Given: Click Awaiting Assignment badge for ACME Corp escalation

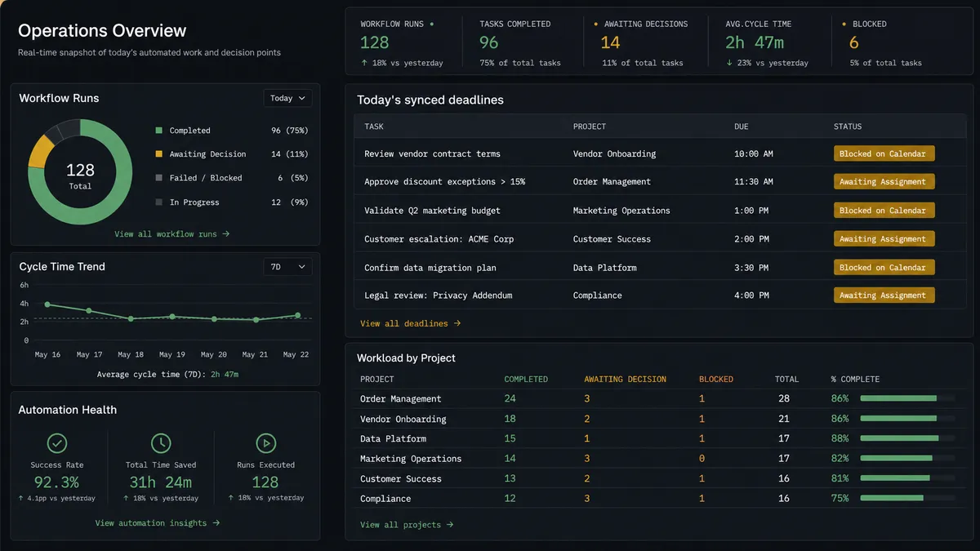Looking at the screenshot, I should click(x=884, y=239).
